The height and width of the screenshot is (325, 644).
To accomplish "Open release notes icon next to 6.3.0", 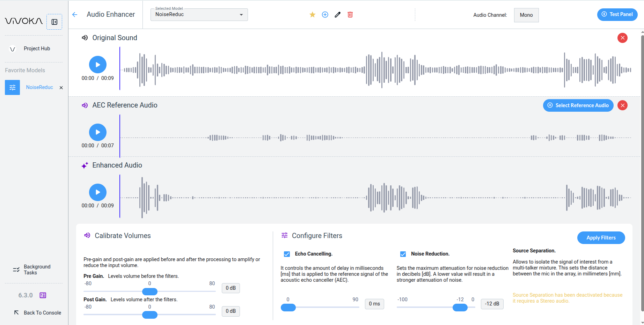I will coord(43,295).
